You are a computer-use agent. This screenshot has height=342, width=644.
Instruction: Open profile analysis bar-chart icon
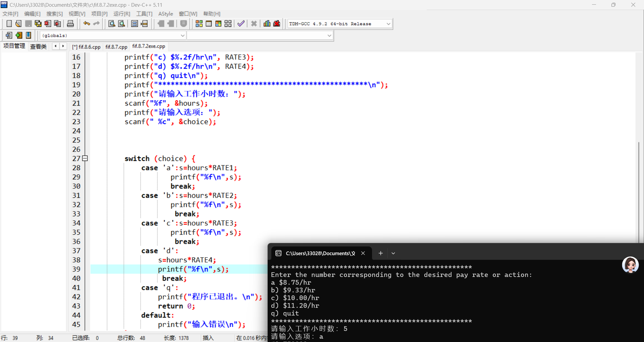coord(267,23)
